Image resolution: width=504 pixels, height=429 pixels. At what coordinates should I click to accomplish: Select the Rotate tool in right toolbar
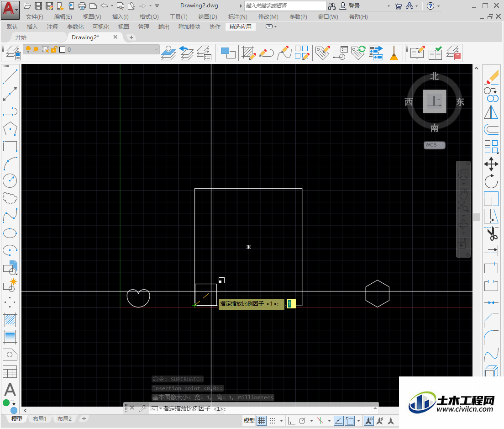491,181
